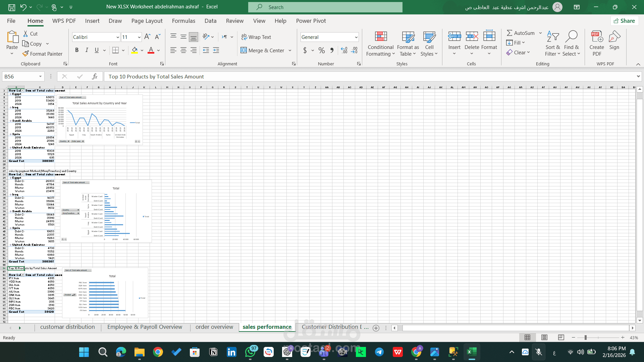
Task: Open the Format as Table gallery
Action: 408,44
